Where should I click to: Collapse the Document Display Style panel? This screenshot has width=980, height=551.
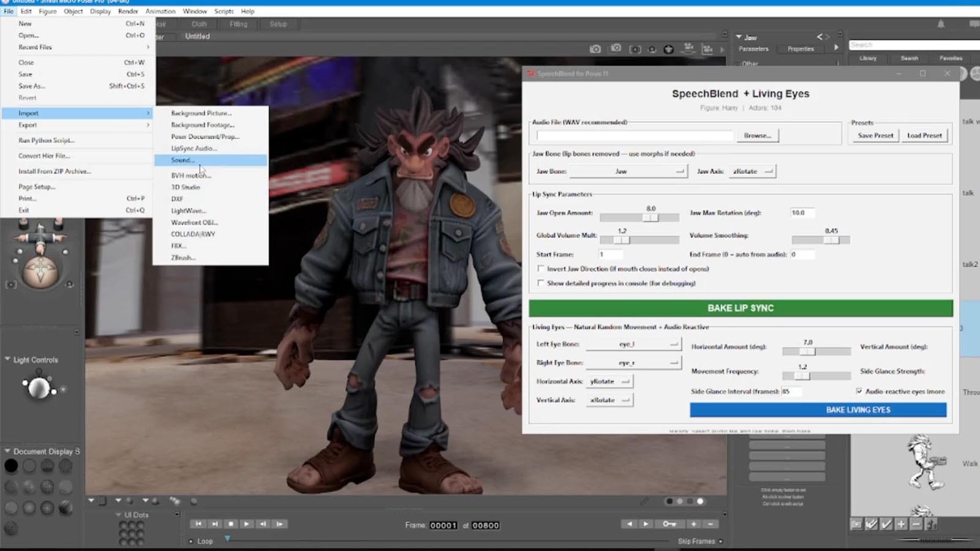[7, 451]
